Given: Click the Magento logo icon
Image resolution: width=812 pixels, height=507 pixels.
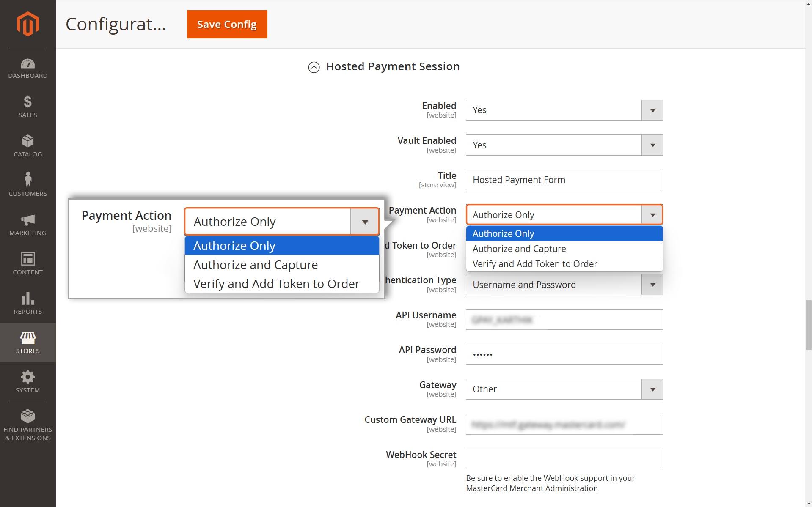Looking at the screenshot, I should point(28,24).
